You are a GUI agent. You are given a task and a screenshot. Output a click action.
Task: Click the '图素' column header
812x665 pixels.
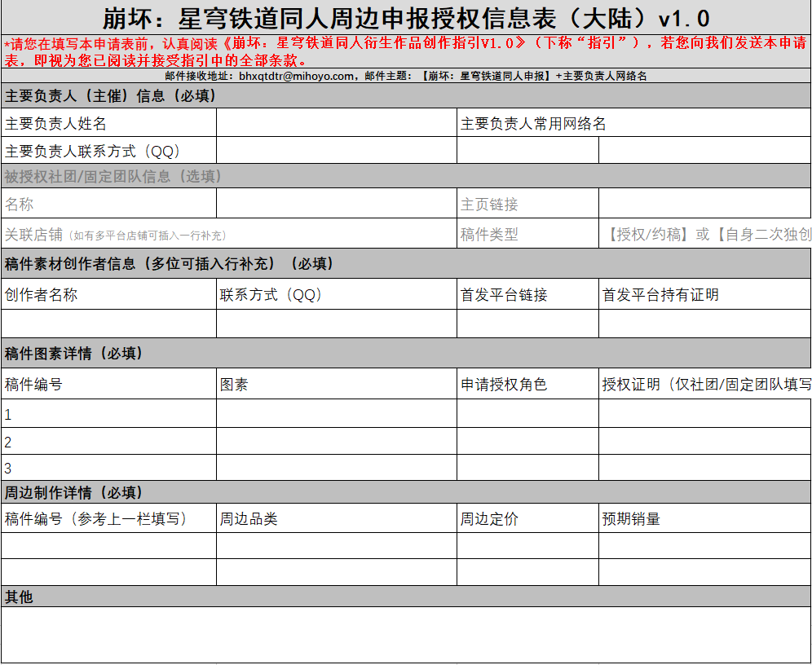coord(337,384)
